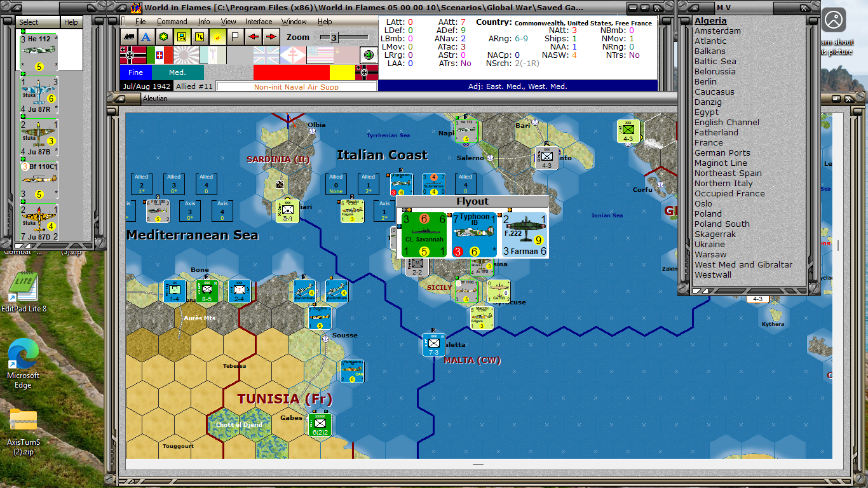Select the Italian flag in country bar
The height and width of the screenshot is (488, 868).
pos(159,55)
